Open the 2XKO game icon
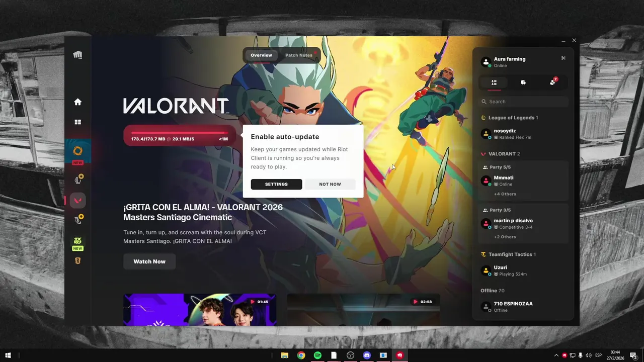This screenshot has height=362, width=644. coord(77,241)
